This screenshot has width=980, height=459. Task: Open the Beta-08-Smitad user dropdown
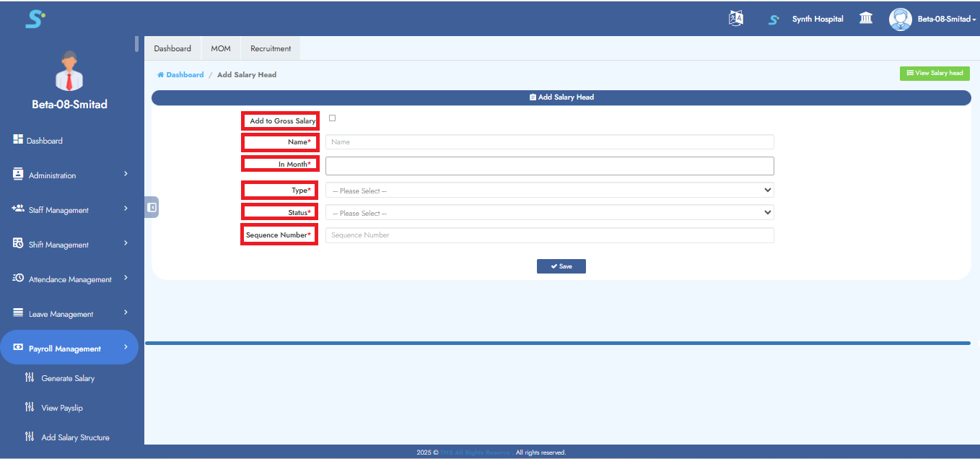pos(946,19)
